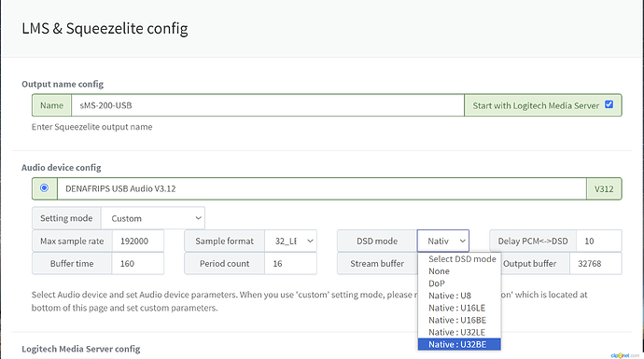
Task: Click the Output buffer 32768 field
Action: click(x=595, y=263)
